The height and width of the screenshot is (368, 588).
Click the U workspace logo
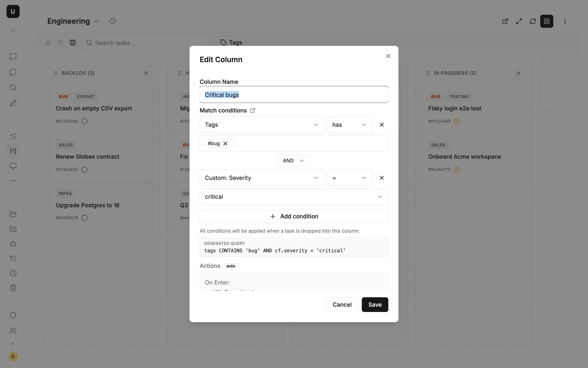(x=13, y=11)
